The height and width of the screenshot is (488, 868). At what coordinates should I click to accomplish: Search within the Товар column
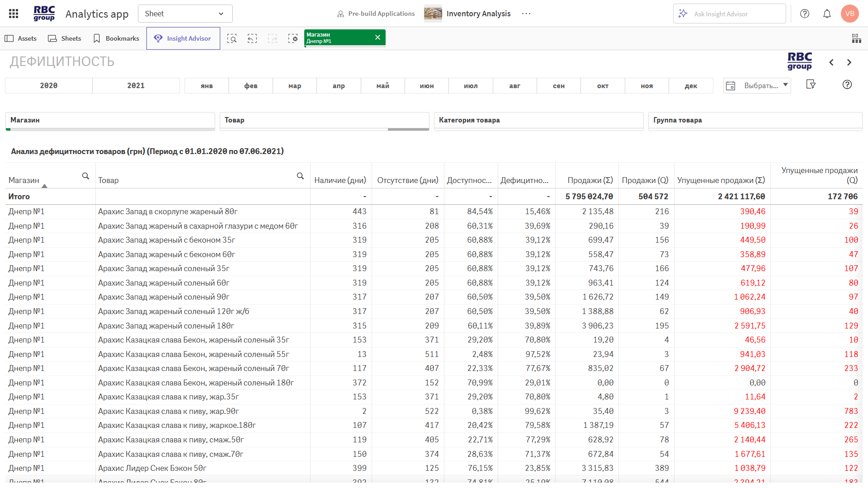(300, 176)
